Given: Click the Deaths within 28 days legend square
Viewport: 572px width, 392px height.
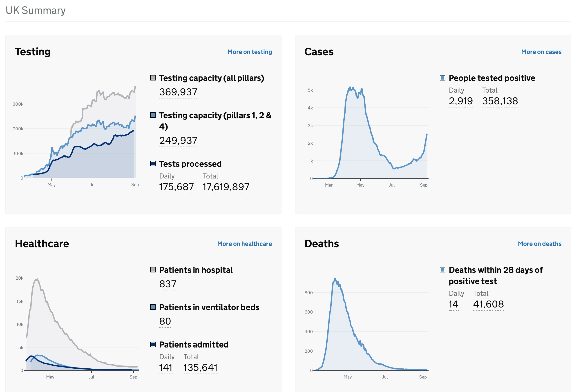Looking at the screenshot, I should point(442,270).
